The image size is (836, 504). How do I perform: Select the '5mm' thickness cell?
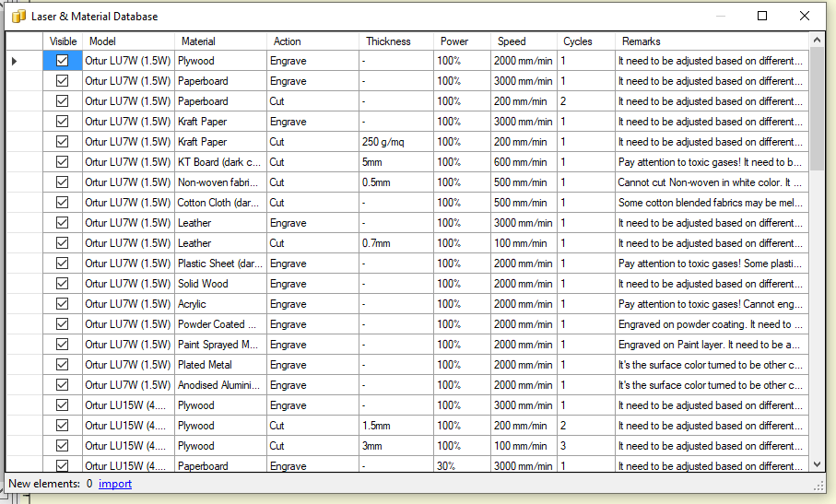pos(396,162)
